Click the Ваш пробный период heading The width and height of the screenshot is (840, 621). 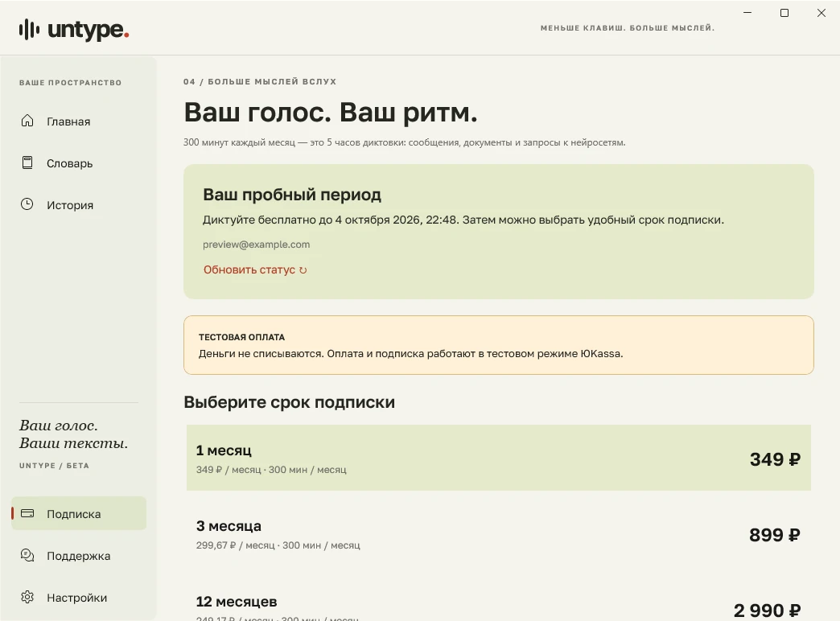coord(292,195)
